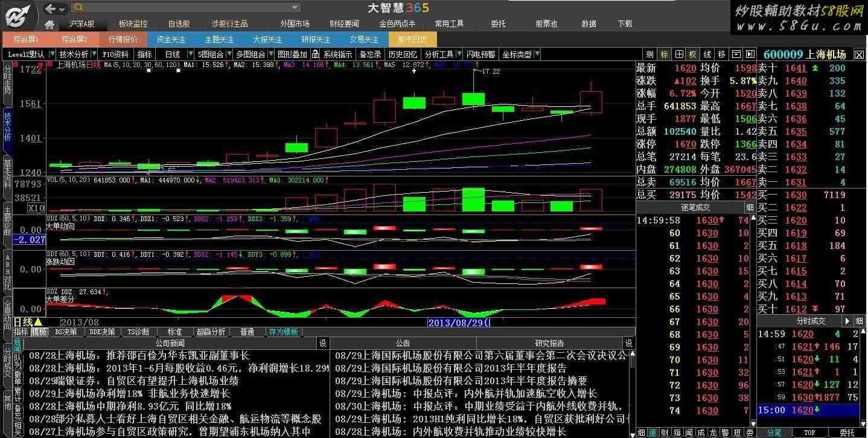868x438 pixels.
Task: Expand the 多图组合 dropdown arrow
Action: [270, 54]
